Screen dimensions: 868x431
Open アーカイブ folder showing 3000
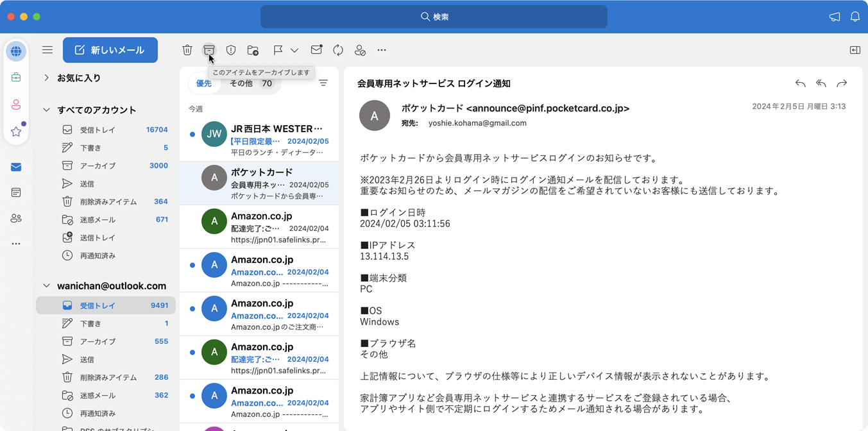pyautogui.click(x=106, y=165)
